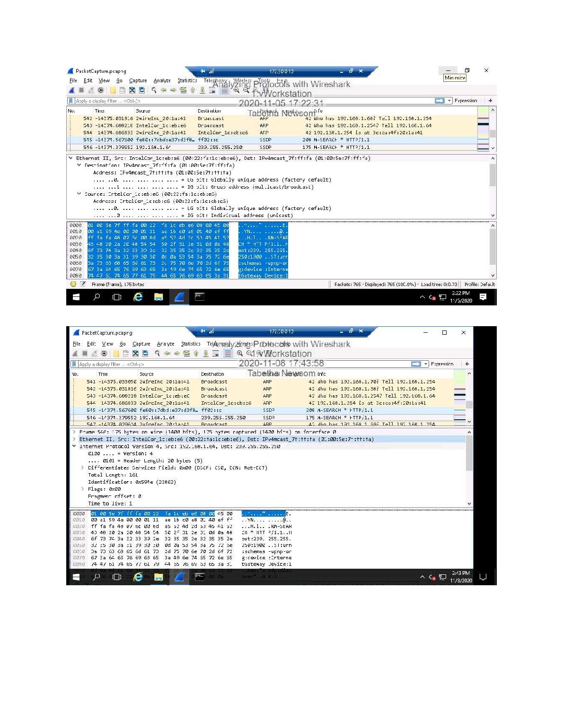Open the filter history dropdown in the upper window
The height and width of the screenshot is (728, 563).
click(449, 101)
